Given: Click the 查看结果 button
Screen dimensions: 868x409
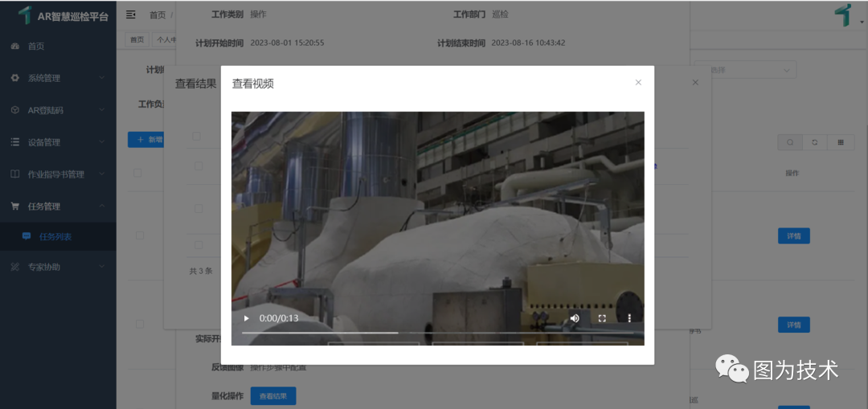Looking at the screenshot, I should 273,395.
